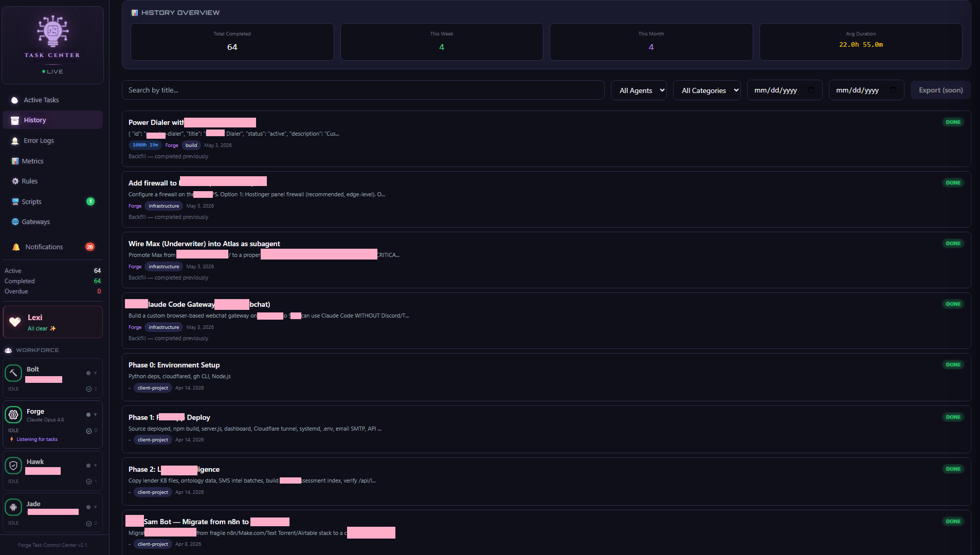Click the This Week stat card
Screen dimensions: 980x555
click(x=442, y=42)
